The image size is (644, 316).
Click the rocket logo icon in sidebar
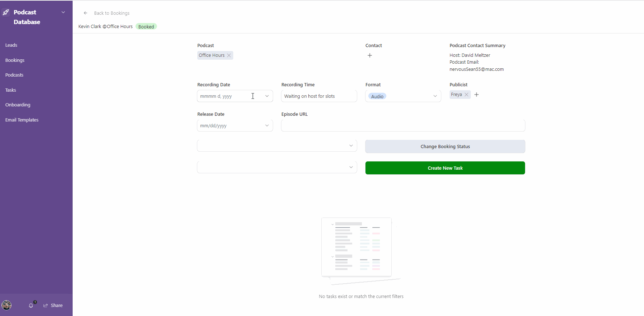click(6, 13)
